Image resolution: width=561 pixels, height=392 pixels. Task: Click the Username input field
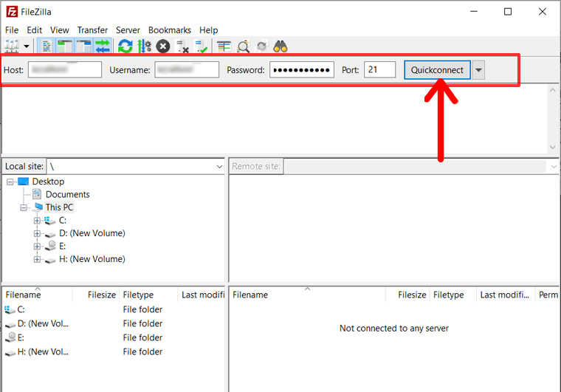click(187, 69)
